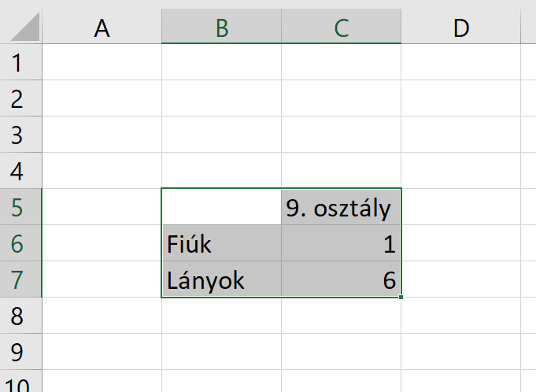This screenshot has width=536, height=392.
Task: Select column A header
Action: (x=102, y=28)
